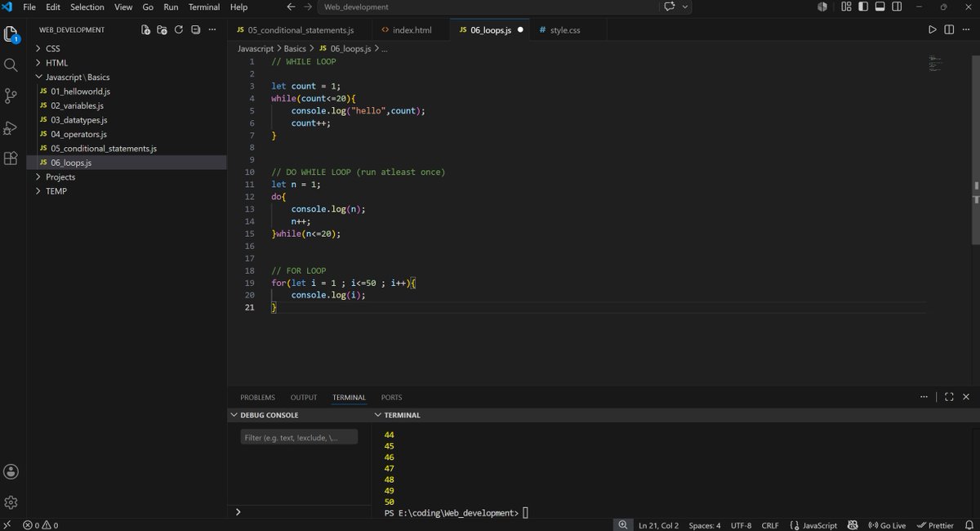The image size is (980, 531).
Task: Open the Source Control view
Action: [x=11, y=96]
